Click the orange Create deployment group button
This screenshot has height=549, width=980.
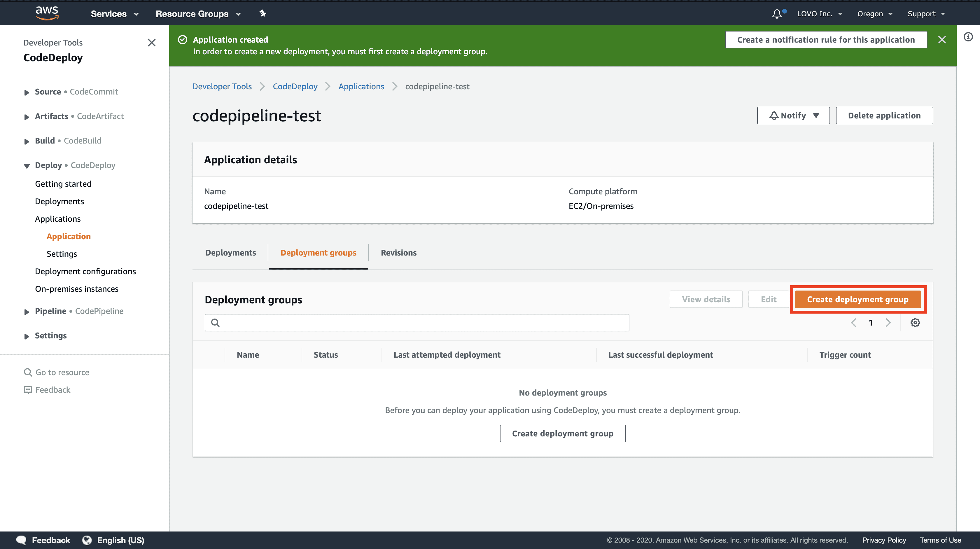click(x=858, y=299)
